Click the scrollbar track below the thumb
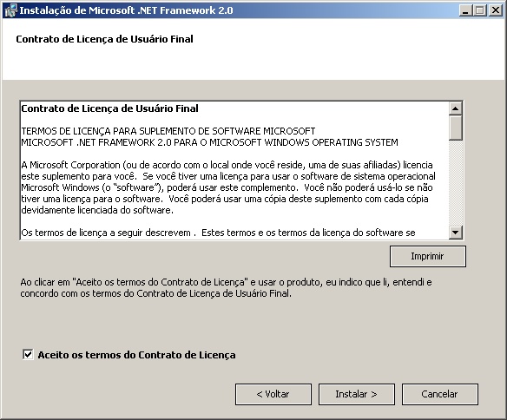Screen dimensions: 507x420 tap(456, 182)
